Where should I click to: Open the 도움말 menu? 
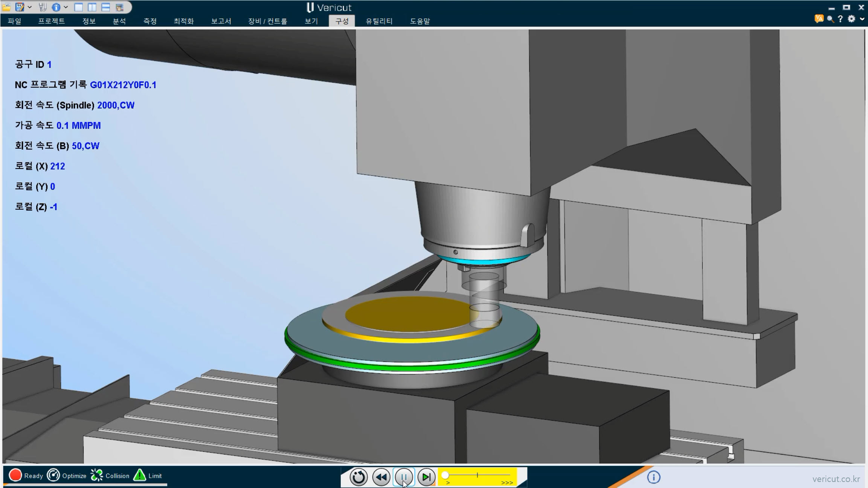pos(420,21)
